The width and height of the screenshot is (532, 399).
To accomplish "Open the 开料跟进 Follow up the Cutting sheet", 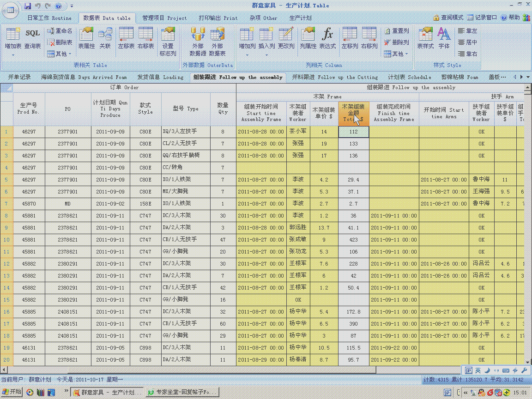I will pos(335,78).
